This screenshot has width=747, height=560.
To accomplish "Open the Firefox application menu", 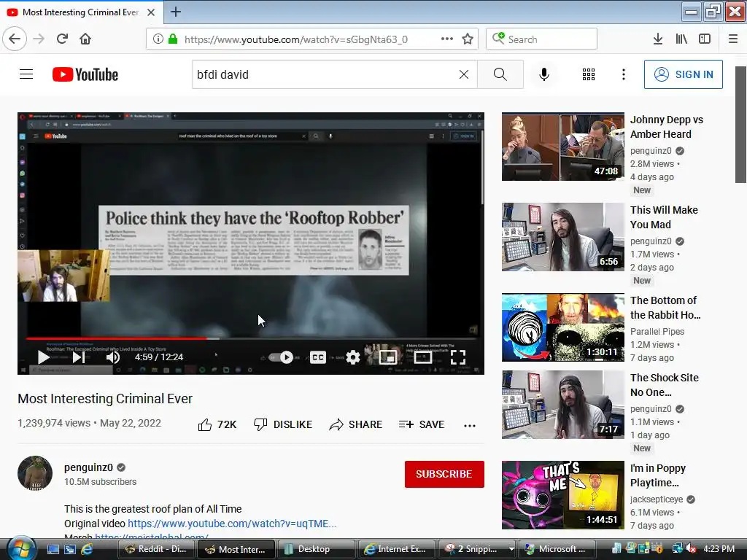I will tap(733, 39).
